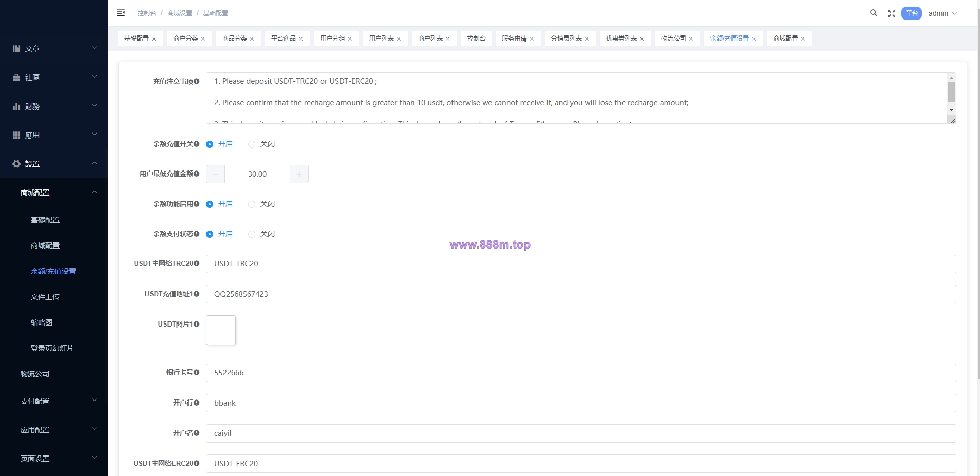980x476 pixels.
Task: Set 余额充值开关 to 关闭
Action: tap(261, 144)
